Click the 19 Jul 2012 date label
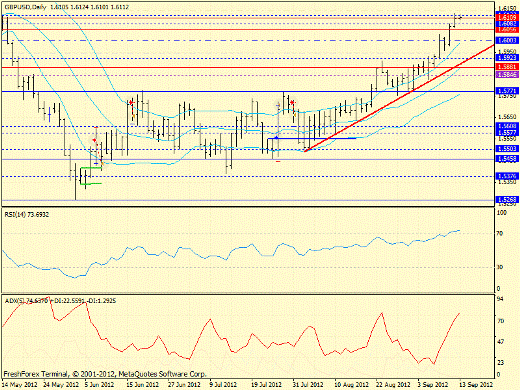 pyautogui.click(x=266, y=384)
